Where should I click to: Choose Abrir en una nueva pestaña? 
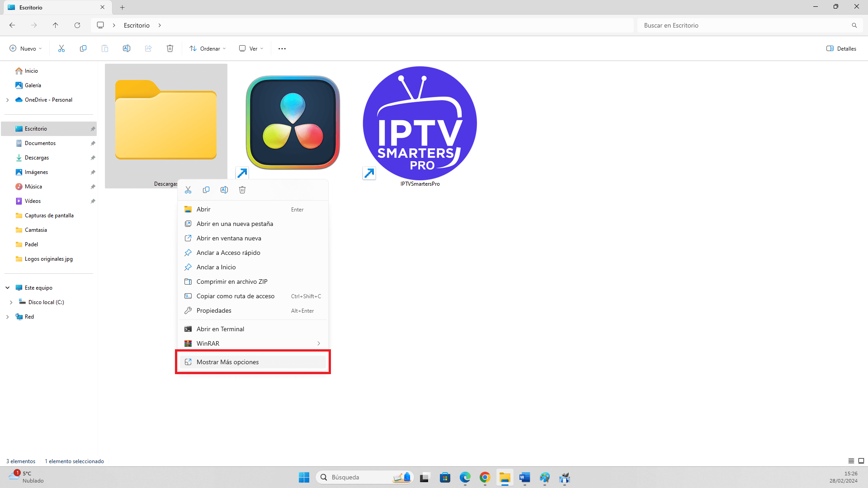click(253, 224)
